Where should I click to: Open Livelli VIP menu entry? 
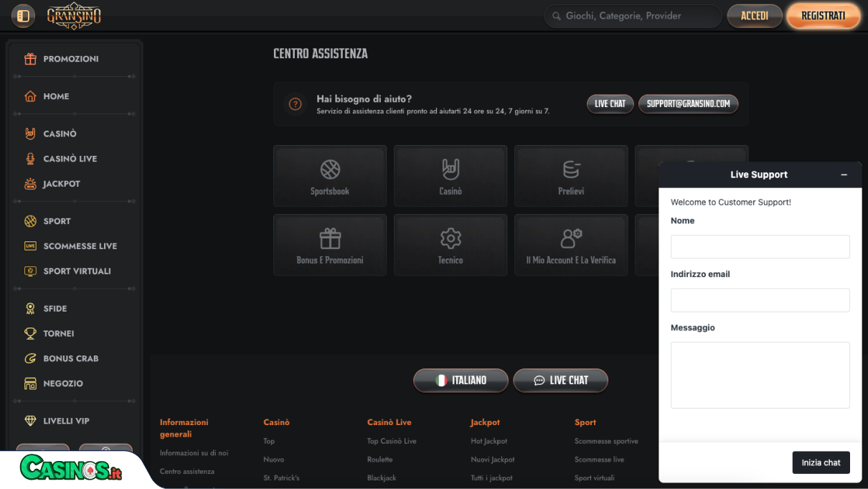(x=66, y=421)
